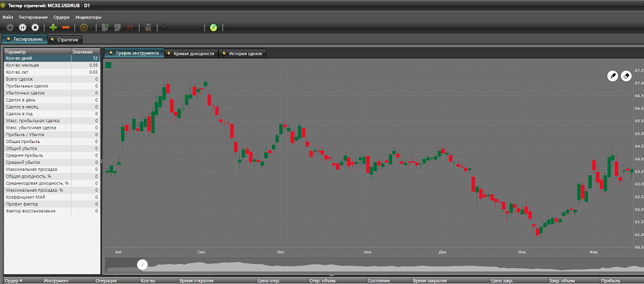Open the История сделок tab

[x=243, y=54]
